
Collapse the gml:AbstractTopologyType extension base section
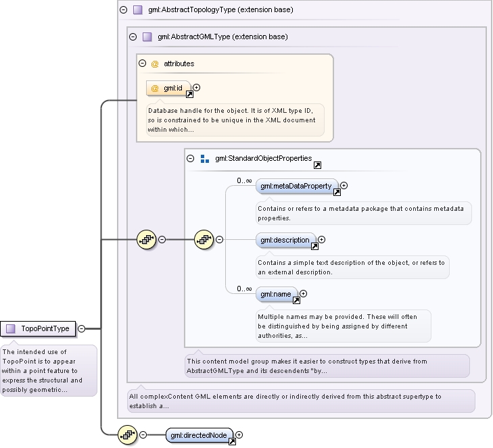tap(124, 9)
